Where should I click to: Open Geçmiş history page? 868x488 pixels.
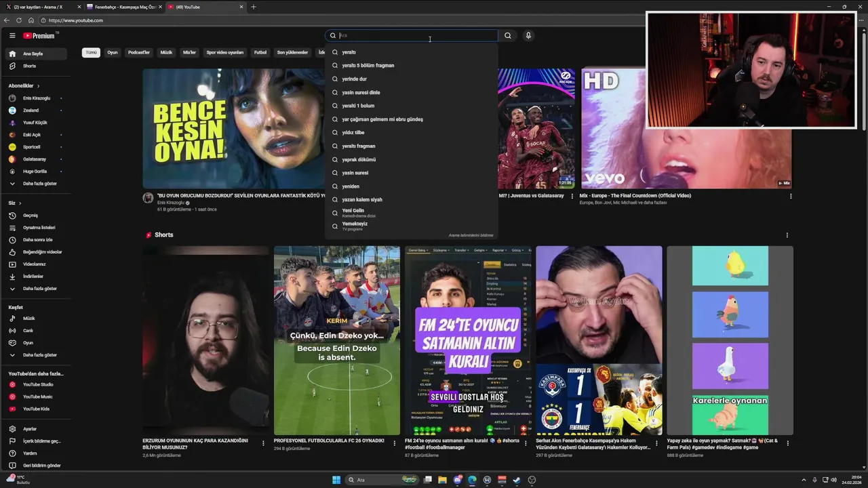35,216
